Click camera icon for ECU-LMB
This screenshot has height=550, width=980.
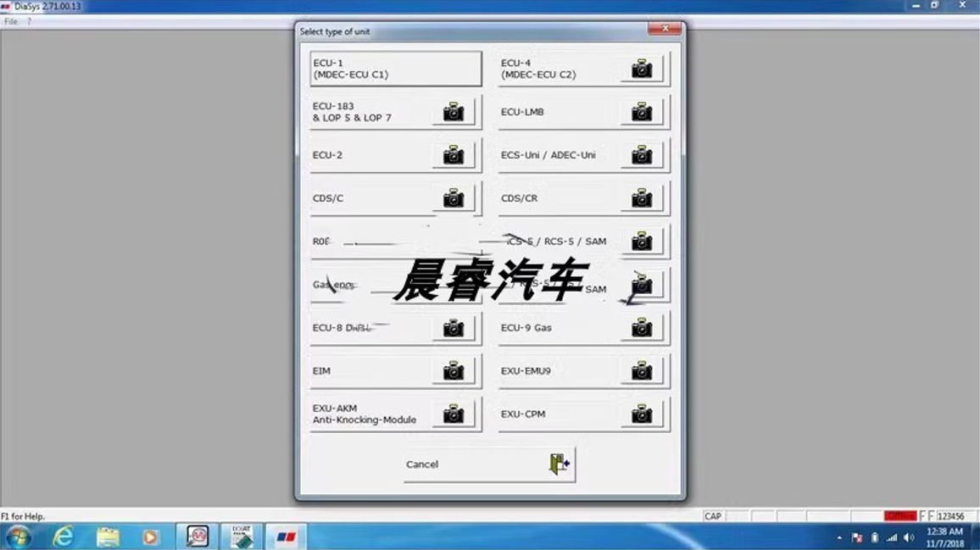(642, 112)
